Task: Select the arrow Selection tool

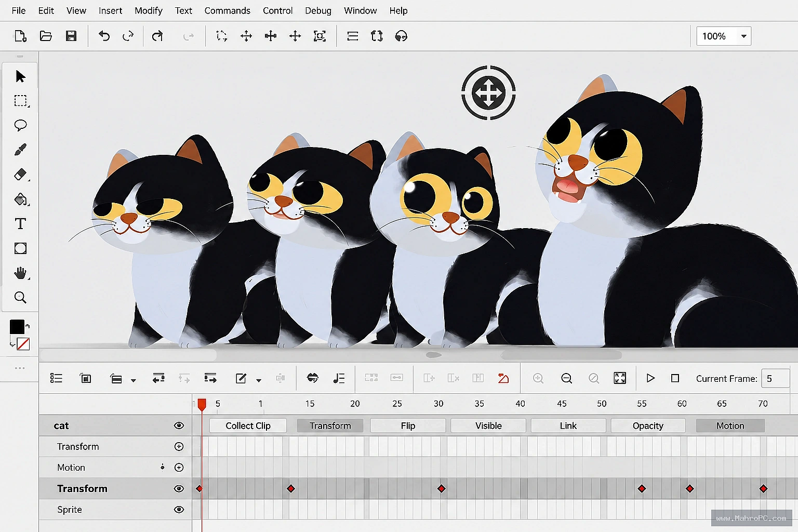Action: coord(20,76)
